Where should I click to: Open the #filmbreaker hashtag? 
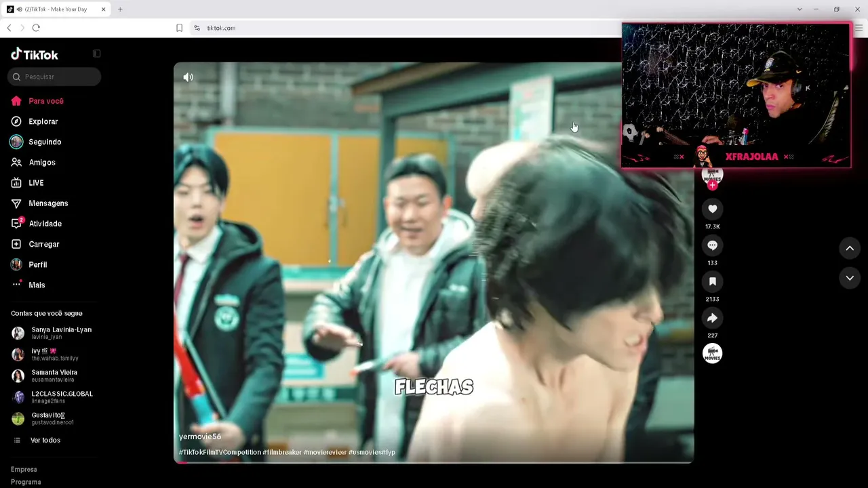click(282, 452)
